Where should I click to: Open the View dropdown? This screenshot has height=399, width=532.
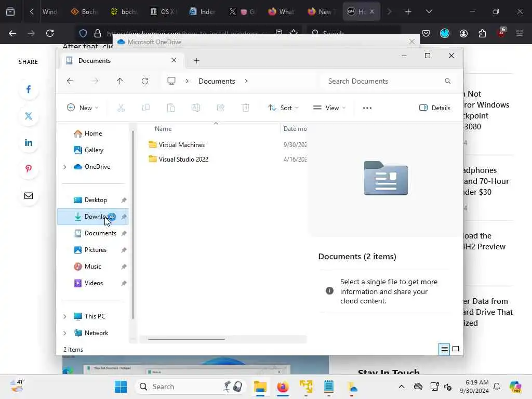pos(329,108)
